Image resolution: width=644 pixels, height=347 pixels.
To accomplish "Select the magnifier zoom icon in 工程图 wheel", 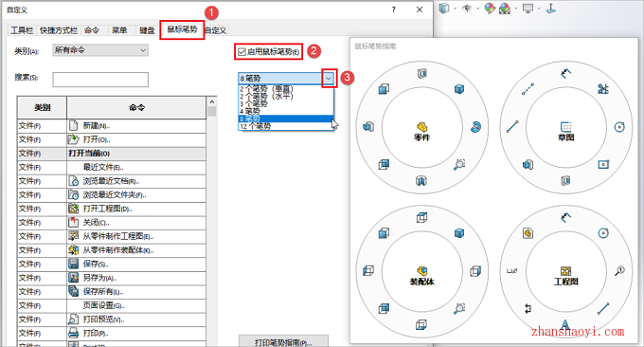I will [619, 270].
